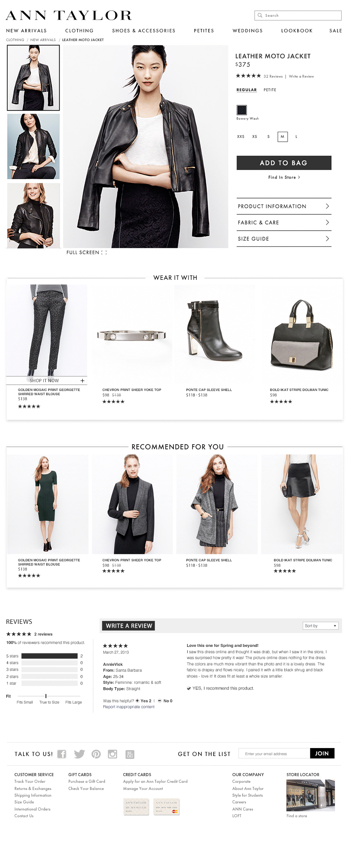Select size M option

click(x=283, y=136)
